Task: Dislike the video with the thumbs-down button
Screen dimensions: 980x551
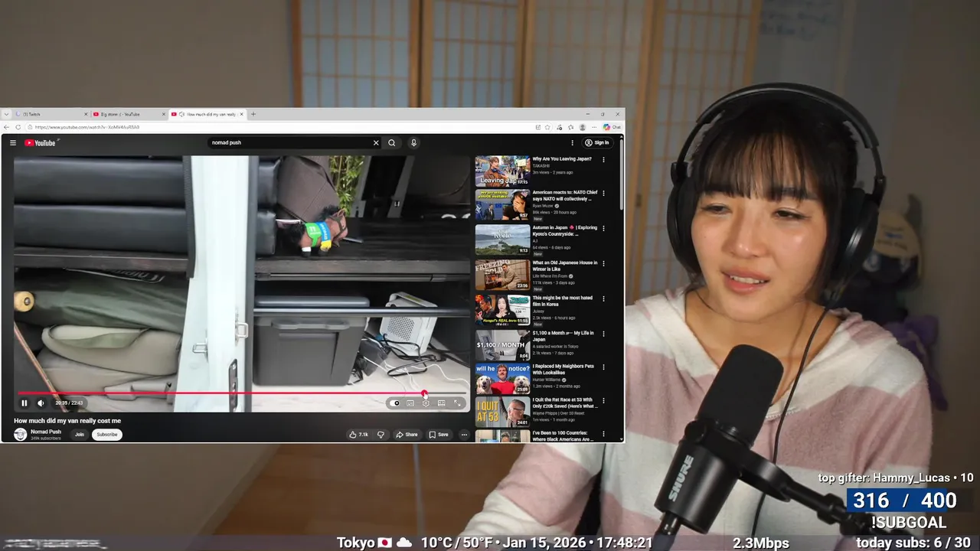Action: [x=381, y=435]
